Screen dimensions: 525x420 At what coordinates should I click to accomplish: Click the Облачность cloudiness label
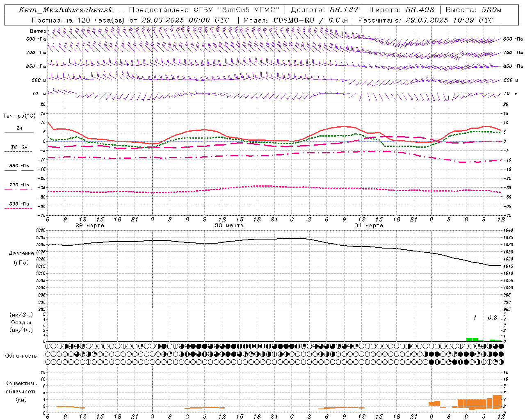tap(21, 356)
